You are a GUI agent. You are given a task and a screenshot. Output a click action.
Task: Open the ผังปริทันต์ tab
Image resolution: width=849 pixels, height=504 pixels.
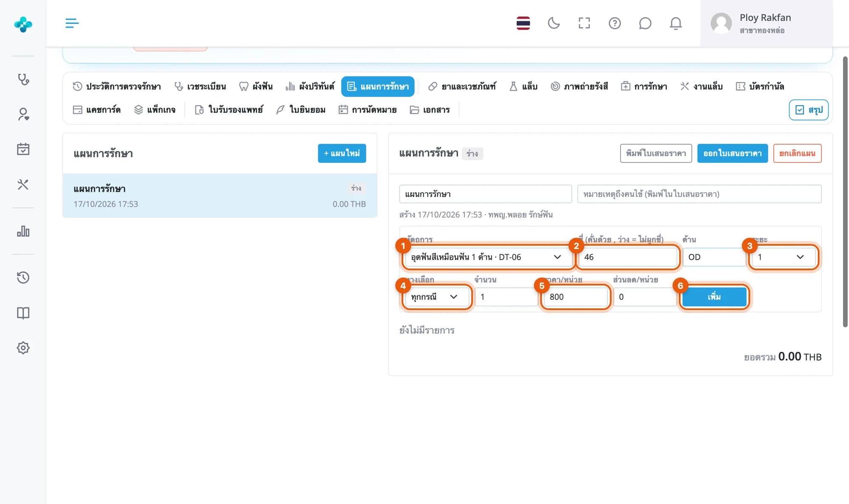pos(310,87)
